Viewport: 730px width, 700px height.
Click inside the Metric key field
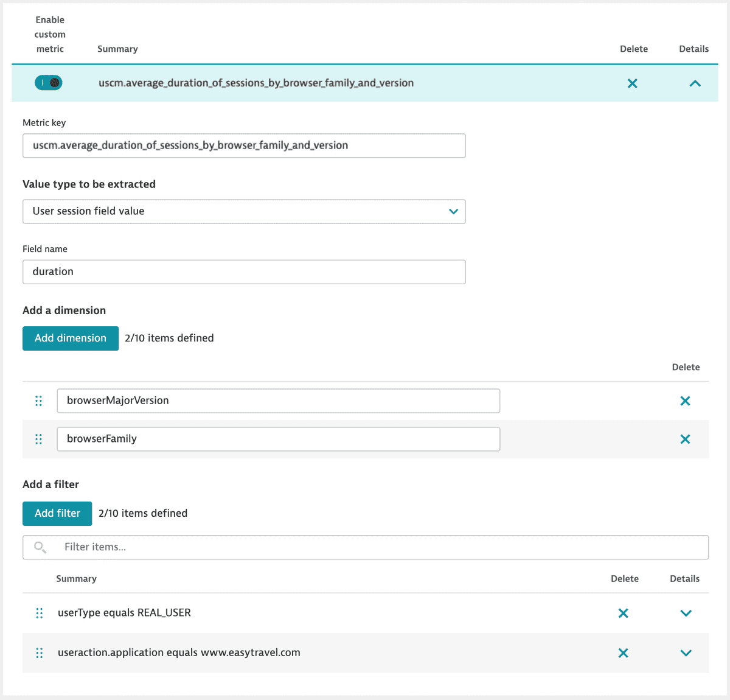243,145
